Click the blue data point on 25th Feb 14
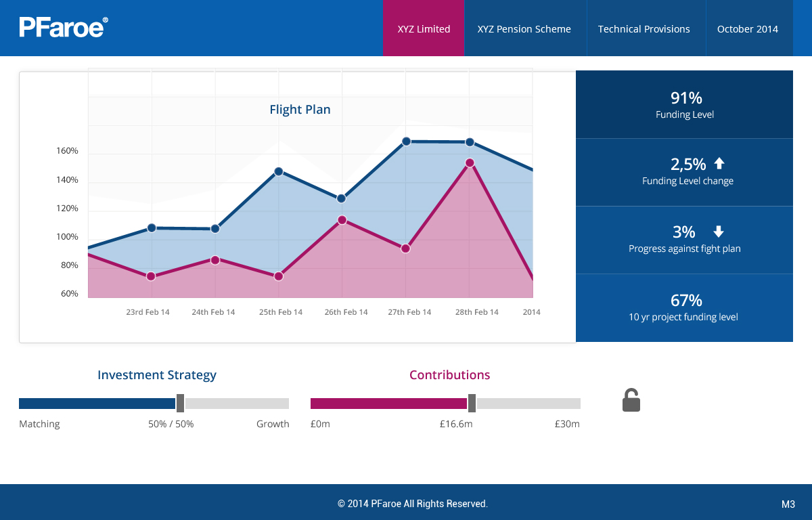 click(x=279, y=172)
